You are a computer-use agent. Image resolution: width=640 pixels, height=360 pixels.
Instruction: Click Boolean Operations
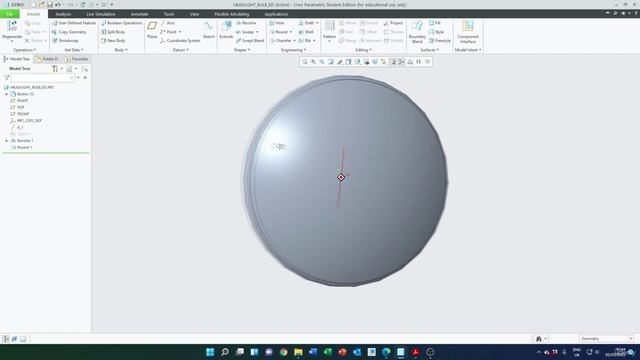click(121, 23)
